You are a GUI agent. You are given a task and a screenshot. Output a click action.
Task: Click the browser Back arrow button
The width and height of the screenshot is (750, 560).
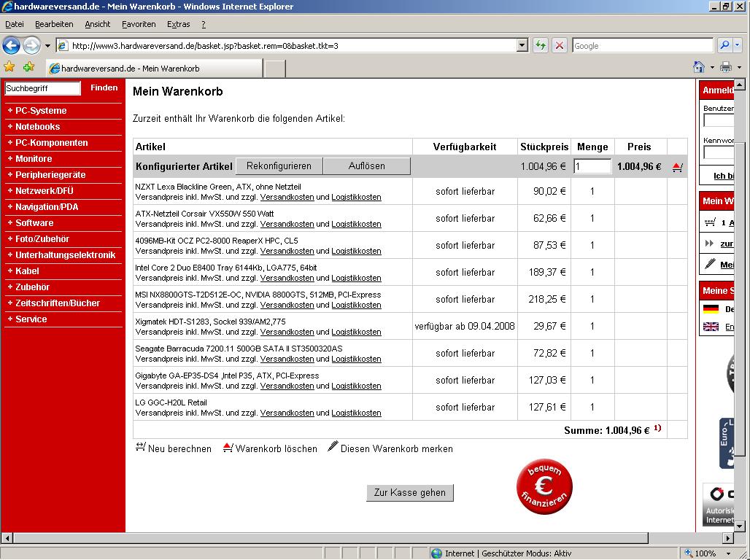point(11,46)
